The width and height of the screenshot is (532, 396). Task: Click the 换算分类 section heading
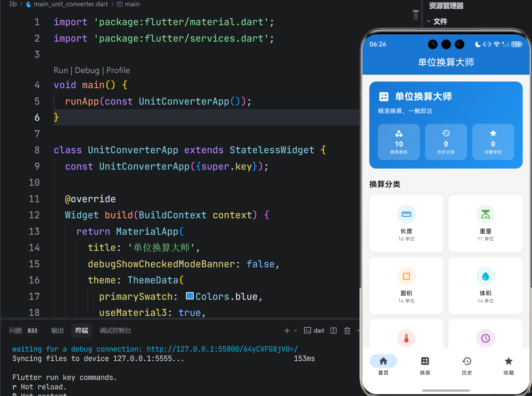pyautogui.click(x=385, y=184)
